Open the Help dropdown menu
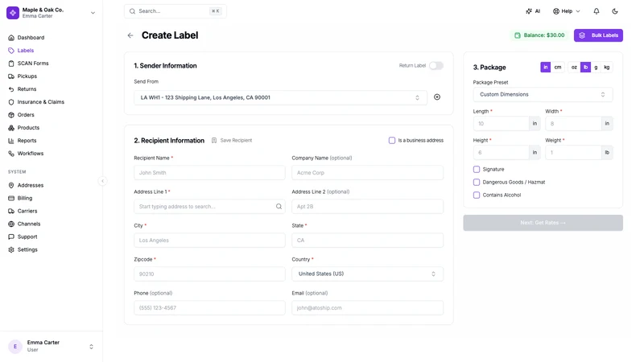 567,11
